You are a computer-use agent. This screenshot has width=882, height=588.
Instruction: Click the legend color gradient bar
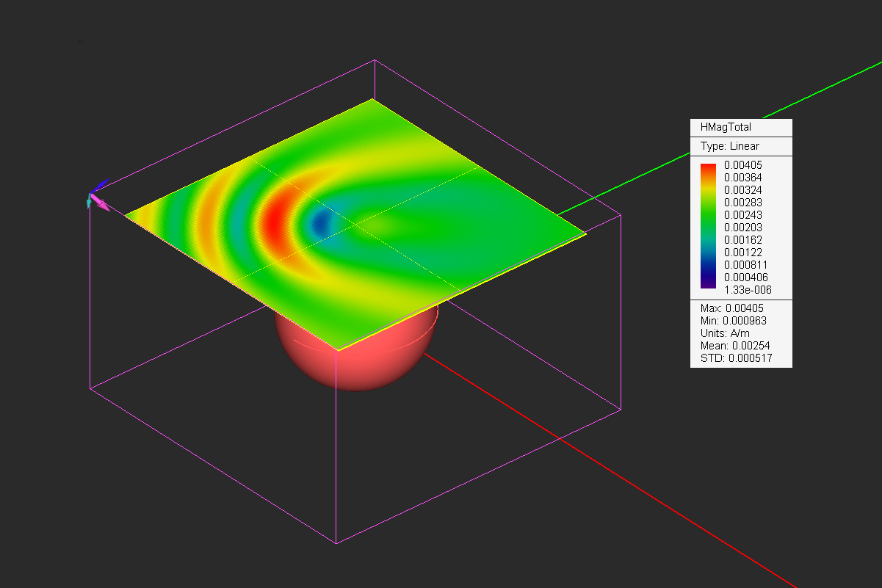tap(708, 226)
